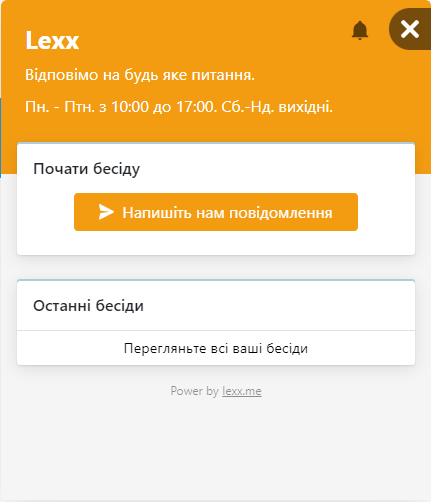Click the Напишіть нам повідомлення button
This screenshot has width=431, height=503.
pyautogui.click(x=216, y=212)
